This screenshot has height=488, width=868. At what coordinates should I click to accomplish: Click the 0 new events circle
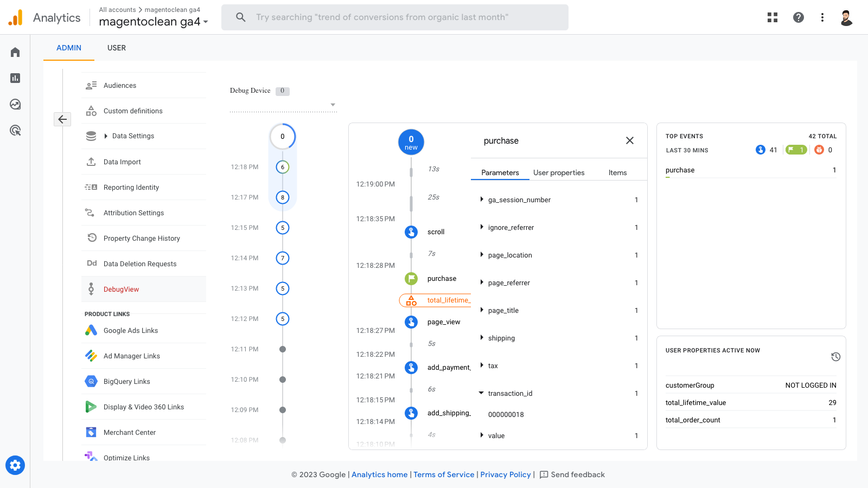tap(411, 142)
